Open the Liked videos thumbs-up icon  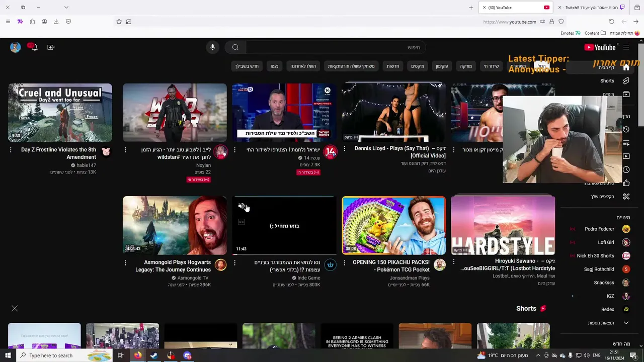[626, 183]
